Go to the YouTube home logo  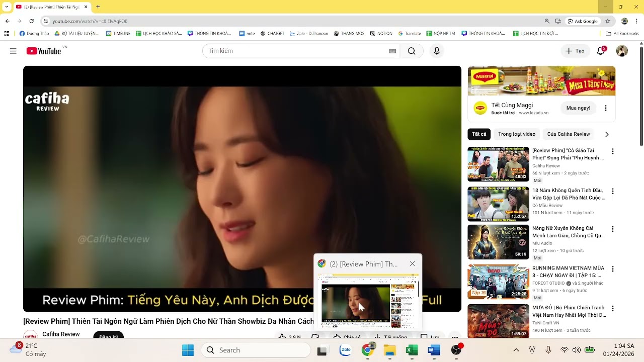44,51
